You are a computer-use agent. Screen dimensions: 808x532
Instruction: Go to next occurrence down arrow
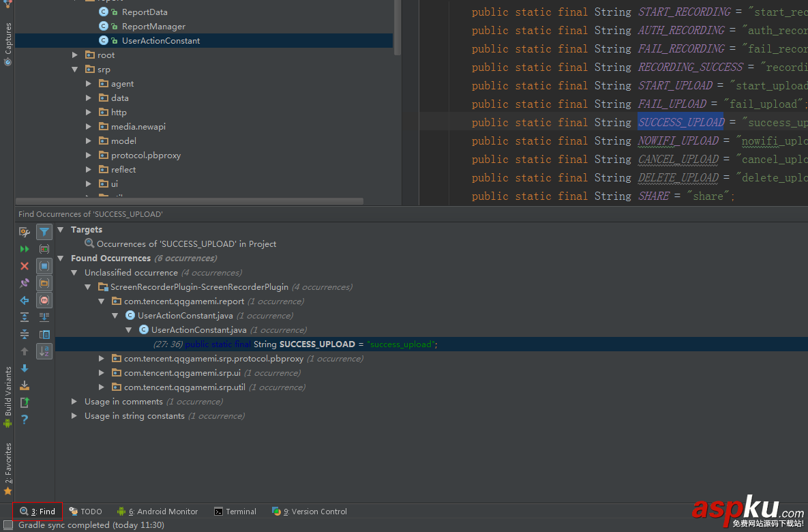tap(25, 368)
